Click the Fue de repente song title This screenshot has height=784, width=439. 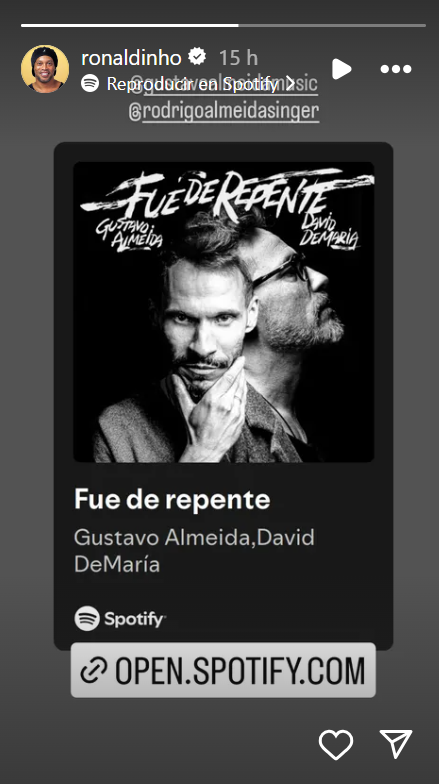point(172,500)
